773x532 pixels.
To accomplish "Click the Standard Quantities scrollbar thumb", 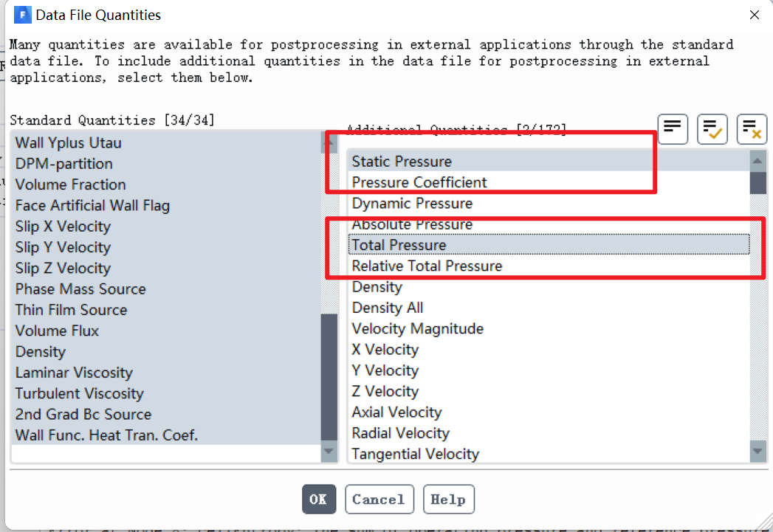I will pyautogui.click(x=329, y=376).
